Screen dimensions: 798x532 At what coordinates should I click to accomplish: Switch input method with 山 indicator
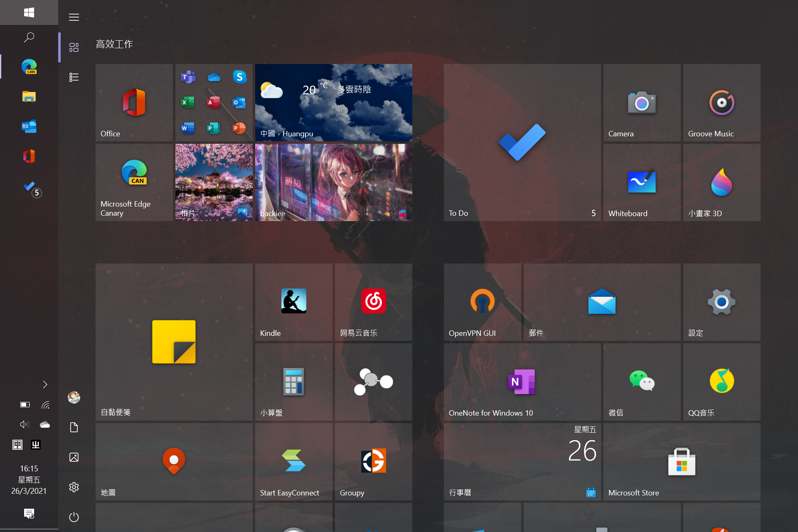point(36,445)
